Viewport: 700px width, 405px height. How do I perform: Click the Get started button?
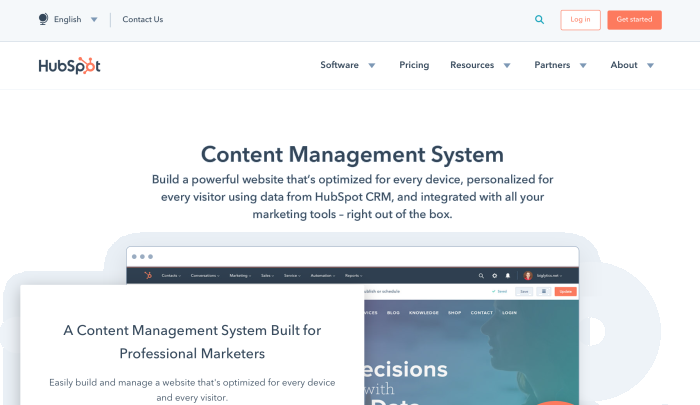pyautogui.click(x=634, y=20)
